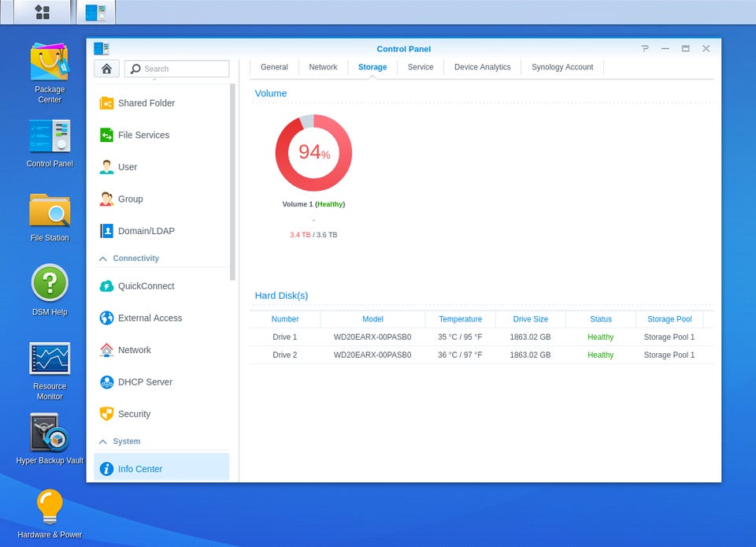The height and width of the screenshot is (547, 756).
Task: Click the sidebar vertical scrollbar
Action: tap(233, 182)
